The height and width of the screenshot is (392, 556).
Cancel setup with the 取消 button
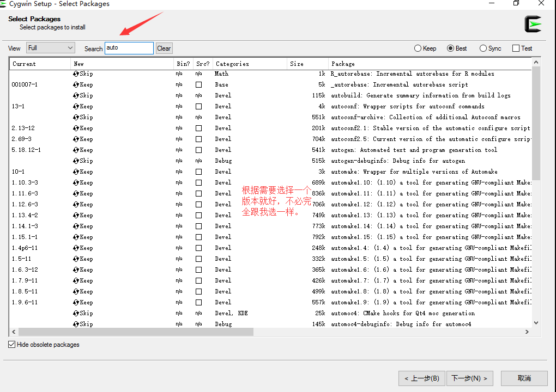tap(524, 378)
